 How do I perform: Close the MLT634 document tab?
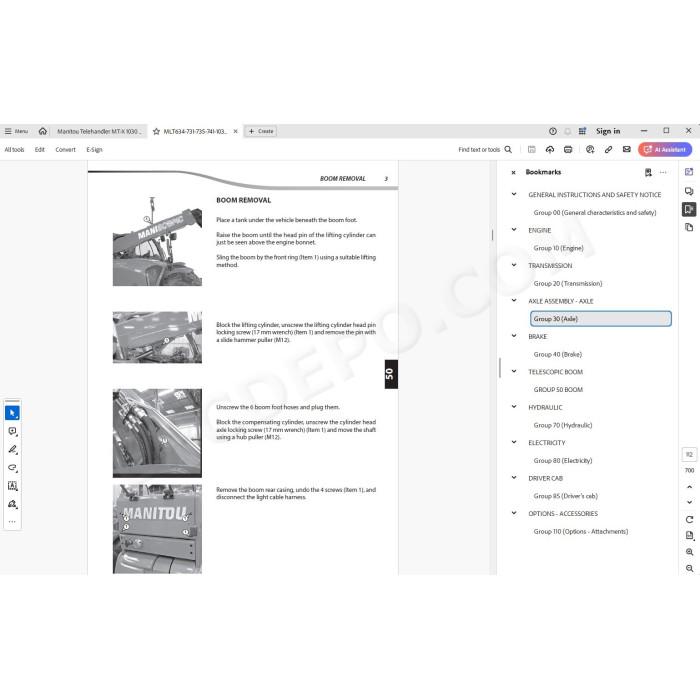pos(235,131)
